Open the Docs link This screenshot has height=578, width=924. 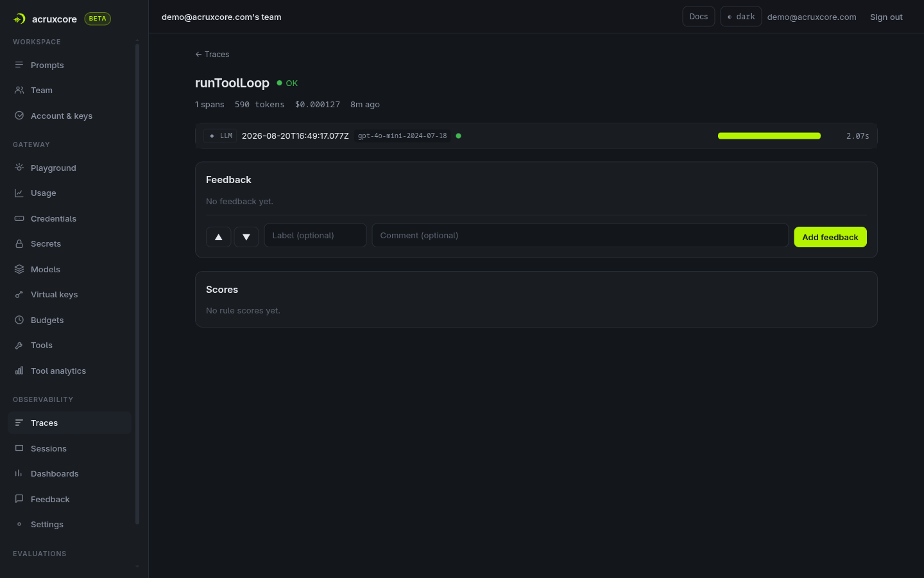699,17
